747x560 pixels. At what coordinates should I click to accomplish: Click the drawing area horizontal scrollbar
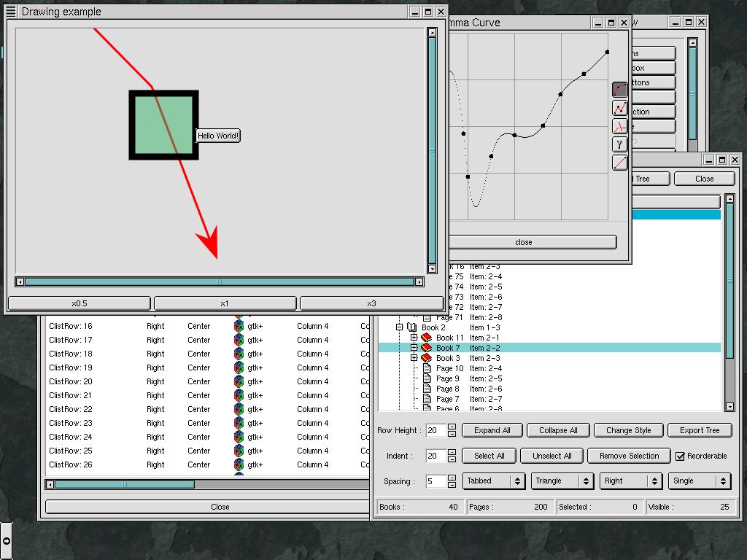[219, 281]
